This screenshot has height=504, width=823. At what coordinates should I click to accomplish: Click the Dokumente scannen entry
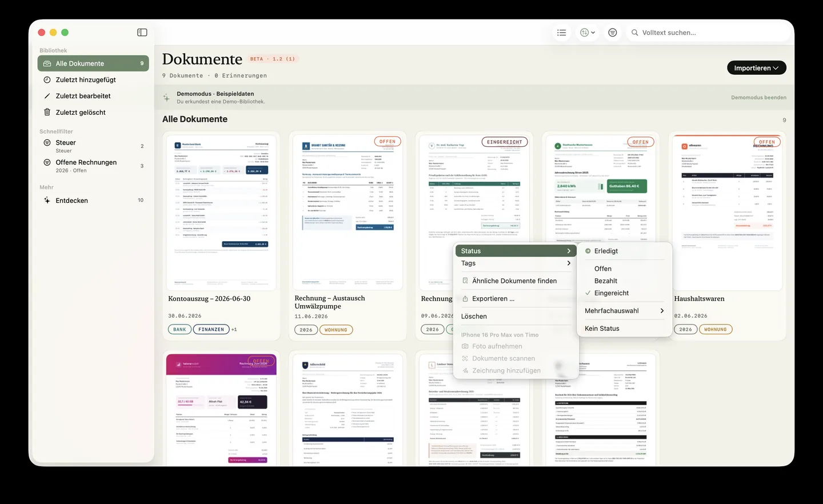tap(516, 359)
